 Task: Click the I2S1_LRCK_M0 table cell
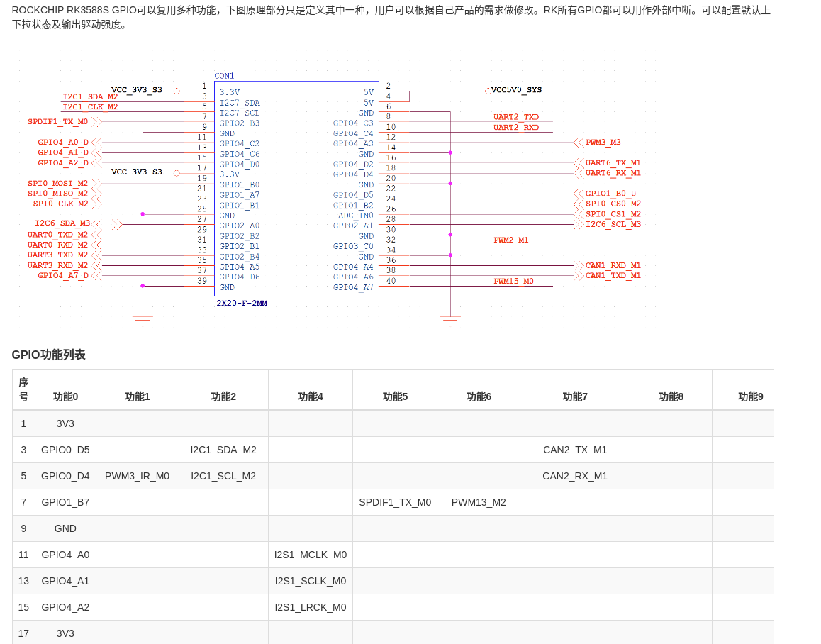(x=311, y=607)
